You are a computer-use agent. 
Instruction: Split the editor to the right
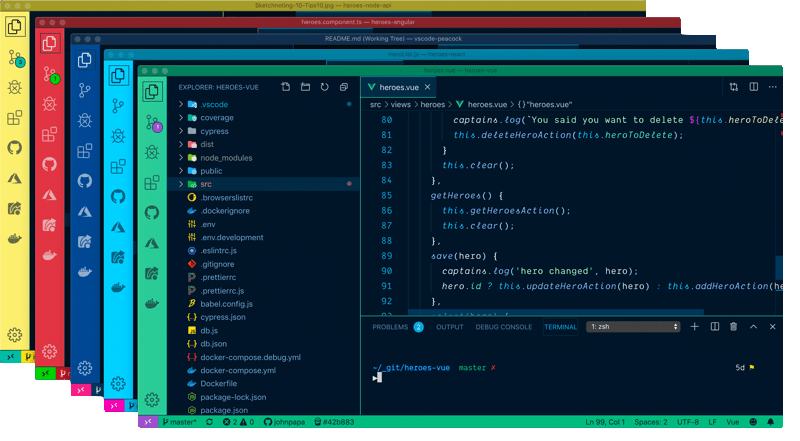tap(754, 87)
